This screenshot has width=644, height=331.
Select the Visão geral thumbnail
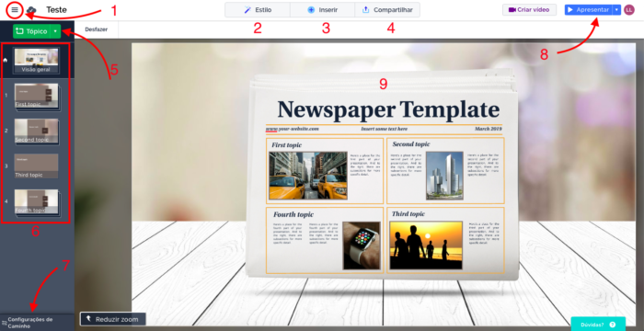pos(36,61)
